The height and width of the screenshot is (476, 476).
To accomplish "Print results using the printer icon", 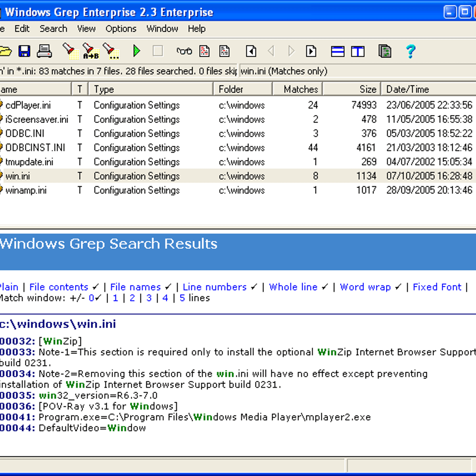I will click(44, 51).
